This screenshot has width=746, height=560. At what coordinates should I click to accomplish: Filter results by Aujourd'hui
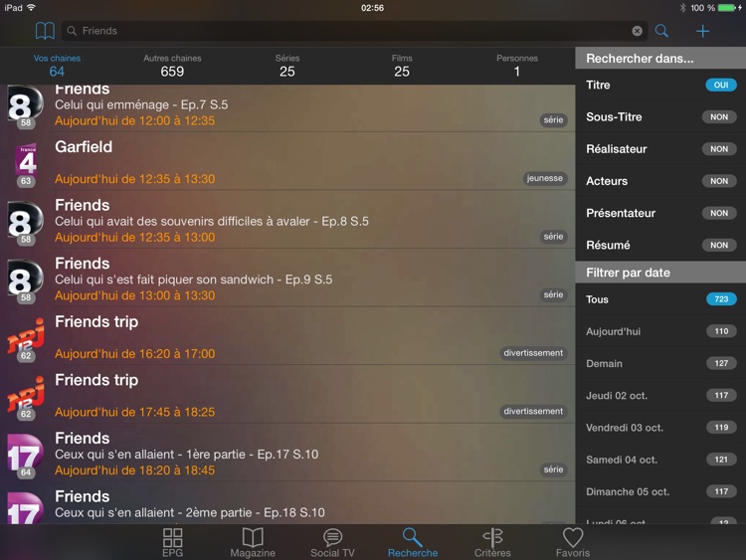tap(660, 331)
